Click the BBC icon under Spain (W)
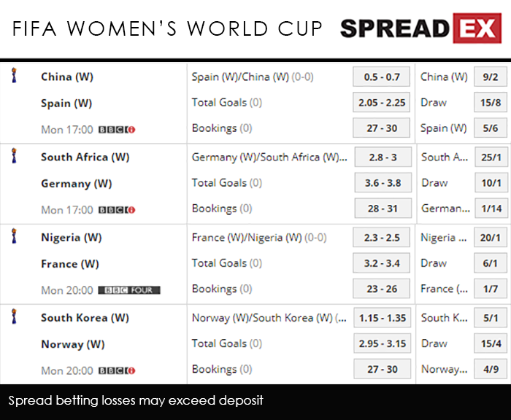Viewport: 511px width, 420px height. (117, 130)
